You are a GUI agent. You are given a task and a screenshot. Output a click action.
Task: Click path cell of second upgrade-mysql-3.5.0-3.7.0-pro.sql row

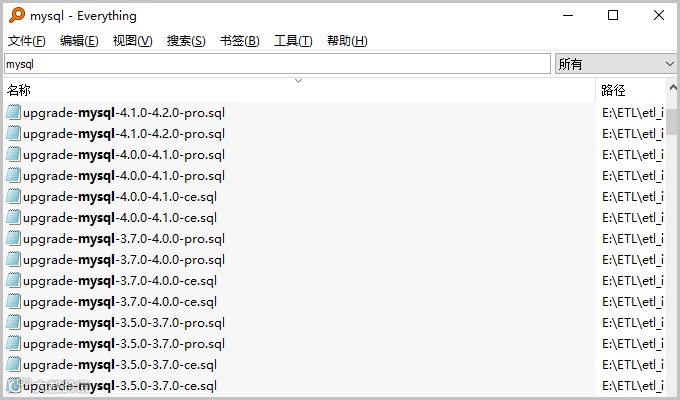[x=633, y=344]
